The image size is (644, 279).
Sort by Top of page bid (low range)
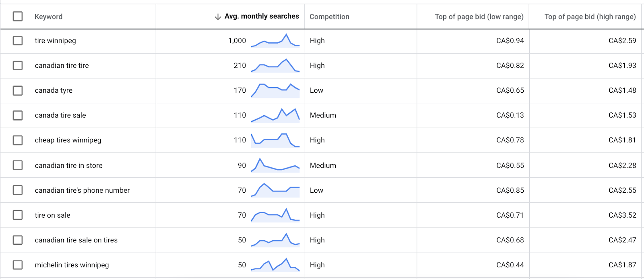[479, 17]
